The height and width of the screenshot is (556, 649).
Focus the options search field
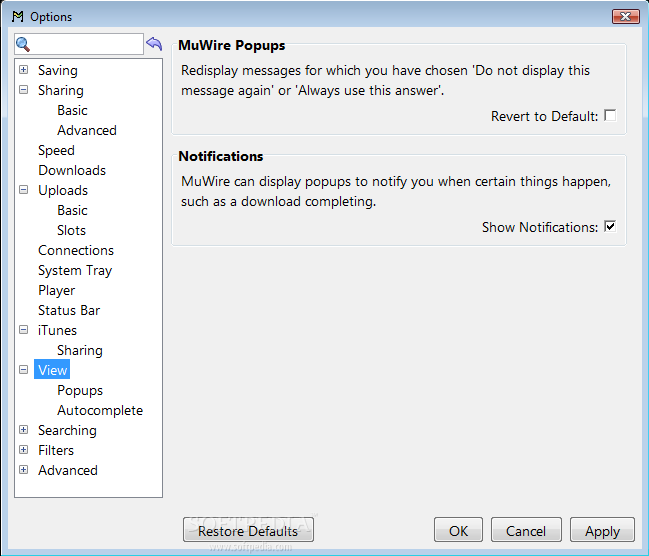click(x=79, y=44)
